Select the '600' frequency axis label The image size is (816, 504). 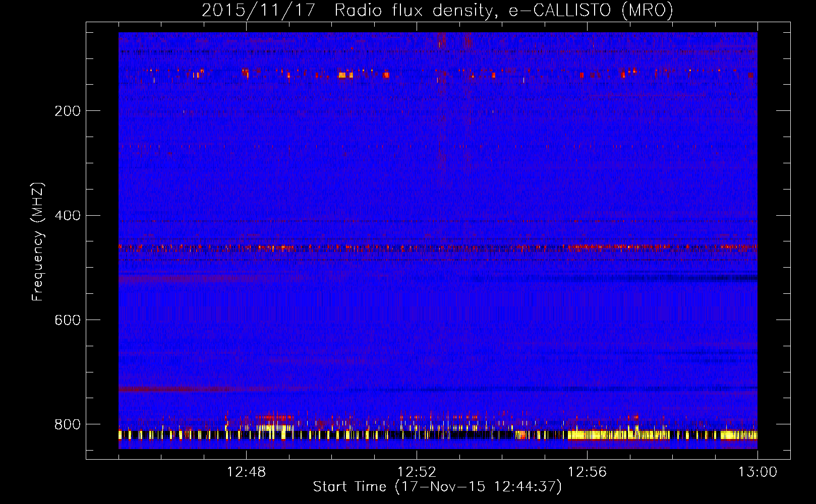67,320
